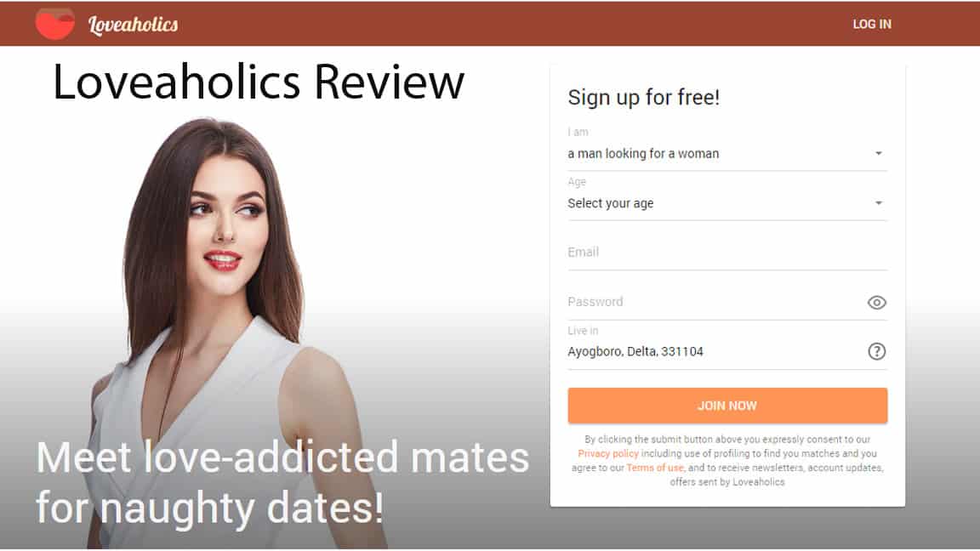Click 'Meet love-addicted mates' tagline text
The width and height of the screenshot is (980, 551).
click(x=282, y=457)
